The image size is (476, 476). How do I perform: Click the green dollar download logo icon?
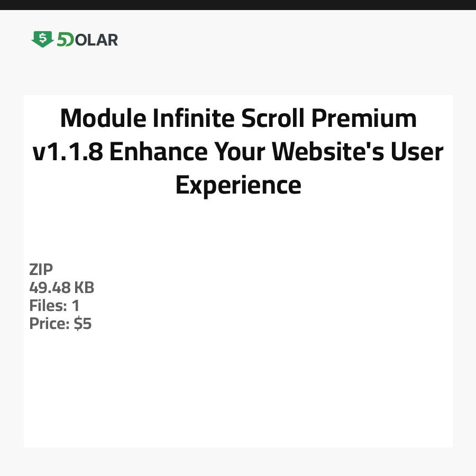coord(42,39)
